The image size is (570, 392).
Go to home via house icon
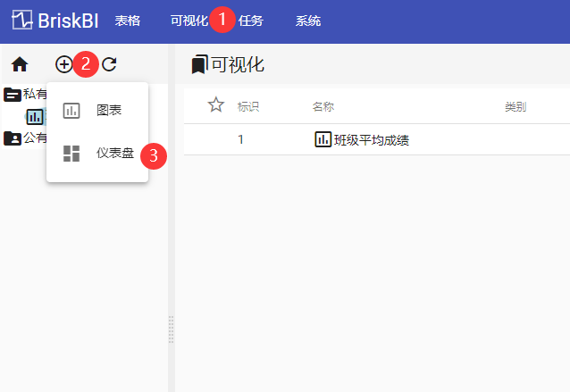click(x=20, y=64)
